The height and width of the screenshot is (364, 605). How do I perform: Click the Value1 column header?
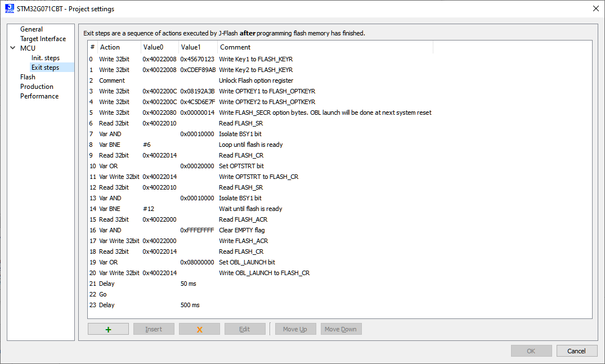tap(198, 47)
